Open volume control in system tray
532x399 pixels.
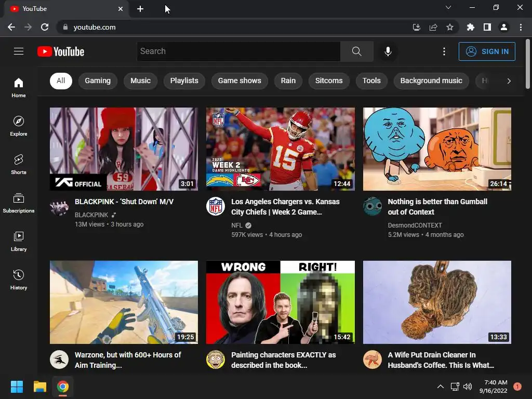[x=467, y=387]
